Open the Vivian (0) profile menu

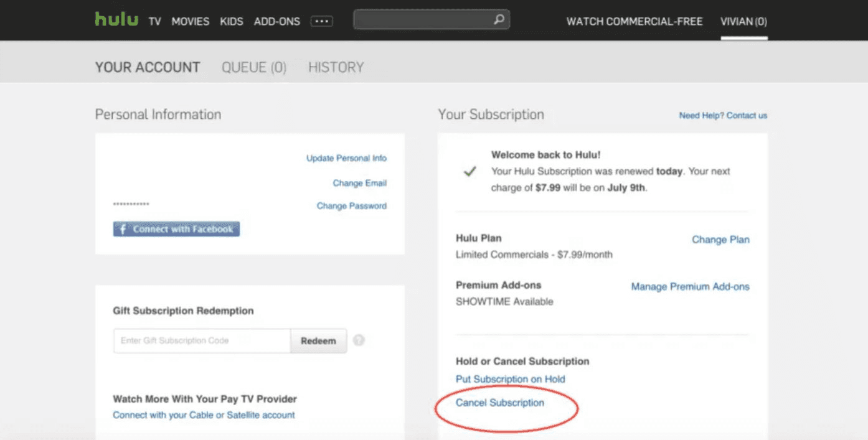click(x=744, y=21)
